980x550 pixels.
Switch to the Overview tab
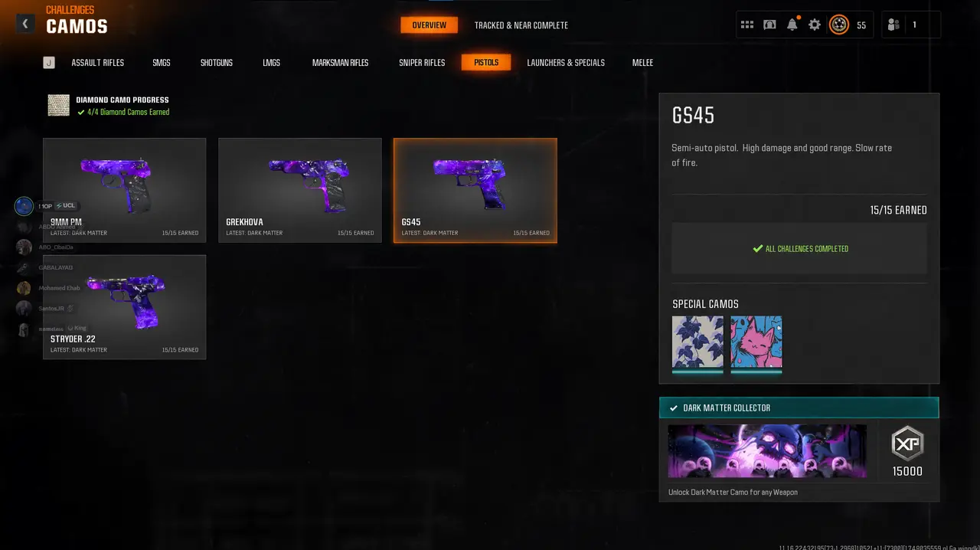point(429,25)
